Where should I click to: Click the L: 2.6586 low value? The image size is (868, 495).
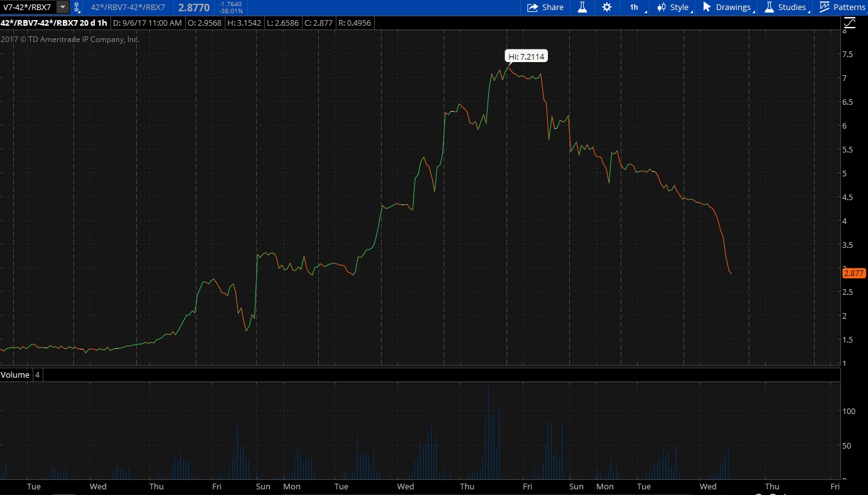click(x=283, y=23)
